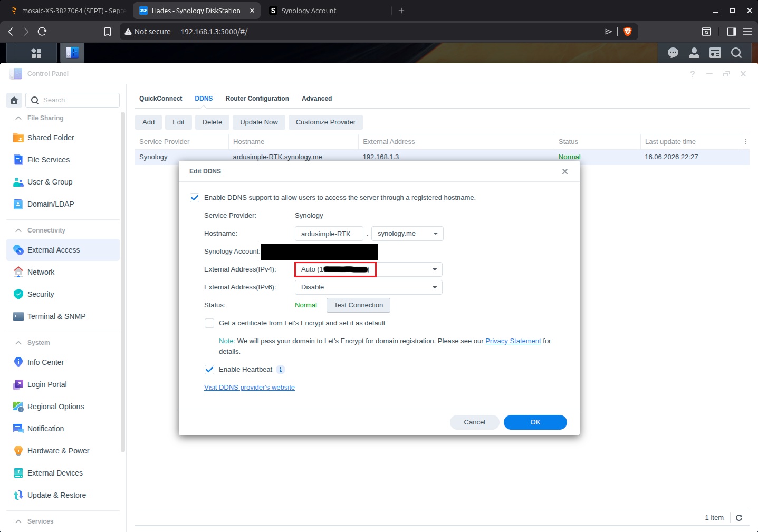
Task: Bookmark this page in Brave
Action: click(x=108, y=32)
